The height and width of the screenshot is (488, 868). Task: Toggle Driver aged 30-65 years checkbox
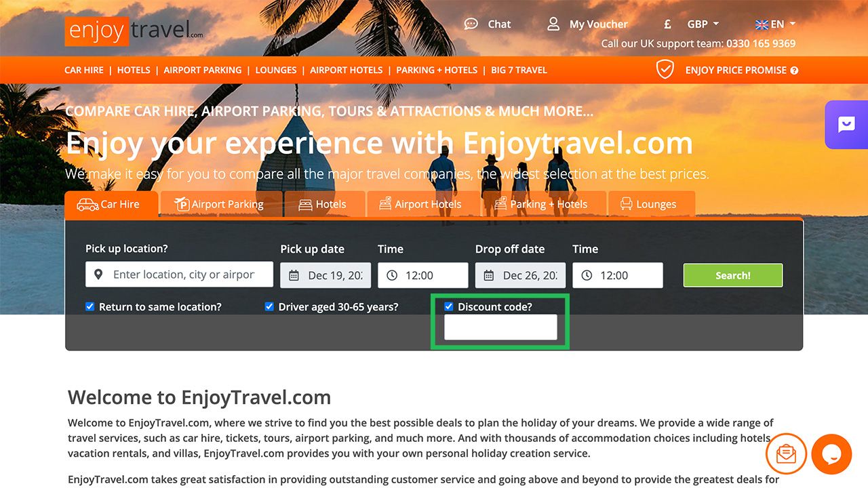(x=269, y=306)
